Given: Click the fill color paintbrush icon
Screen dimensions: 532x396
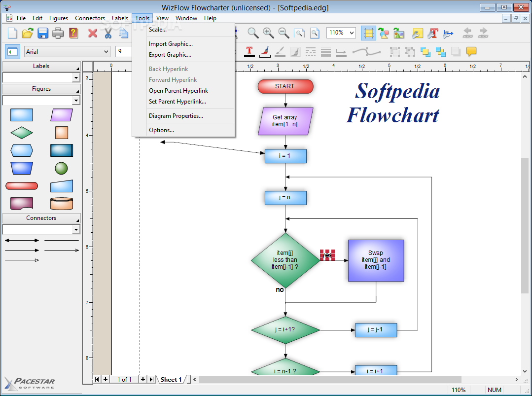Looking at the screenshot, I should point(265,52).
